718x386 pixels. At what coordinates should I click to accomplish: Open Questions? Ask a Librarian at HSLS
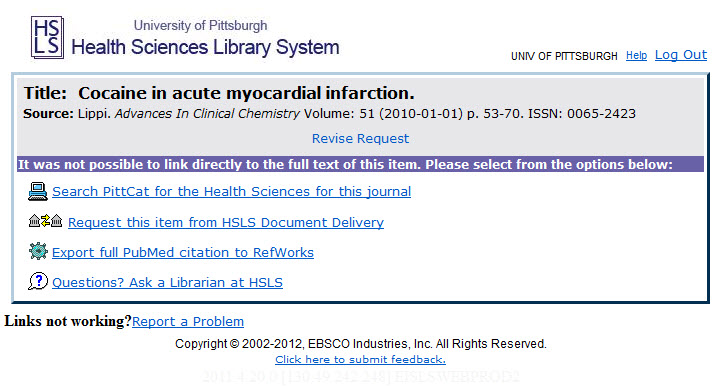coord(167,283)
